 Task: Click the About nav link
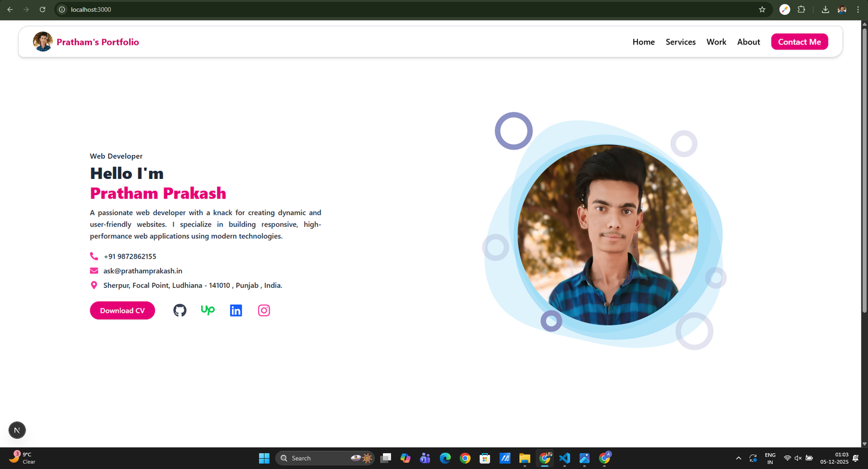pos(748,42)
